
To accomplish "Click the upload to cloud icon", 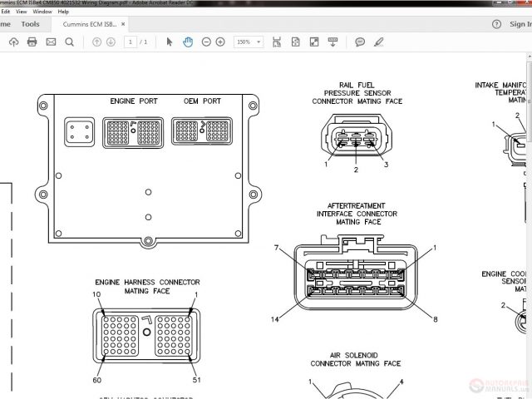I will pos(13,42).
